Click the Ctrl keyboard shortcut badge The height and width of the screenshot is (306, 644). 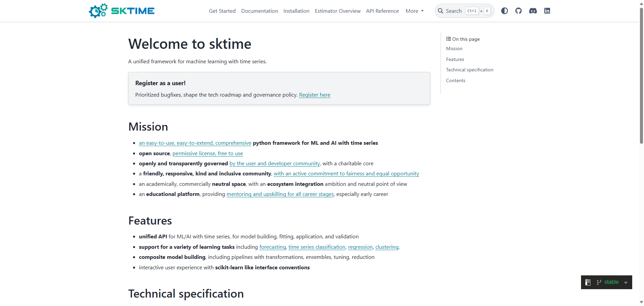[472, 11]
